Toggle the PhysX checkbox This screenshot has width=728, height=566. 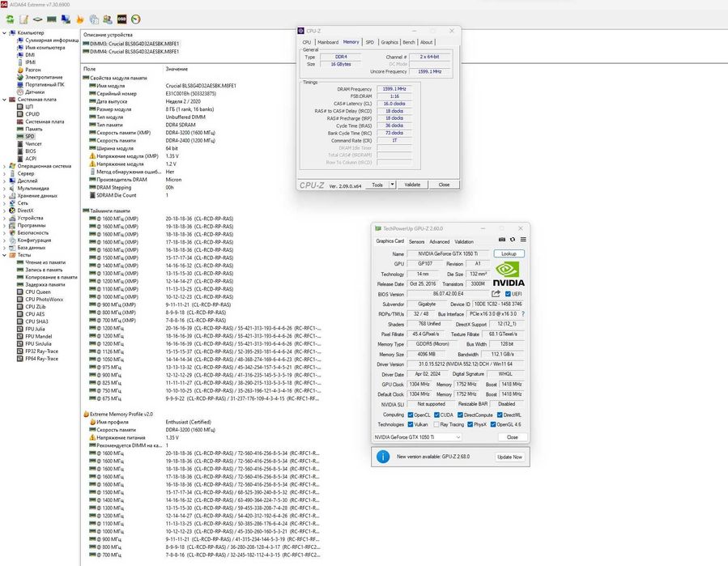[x=470, y=424]
